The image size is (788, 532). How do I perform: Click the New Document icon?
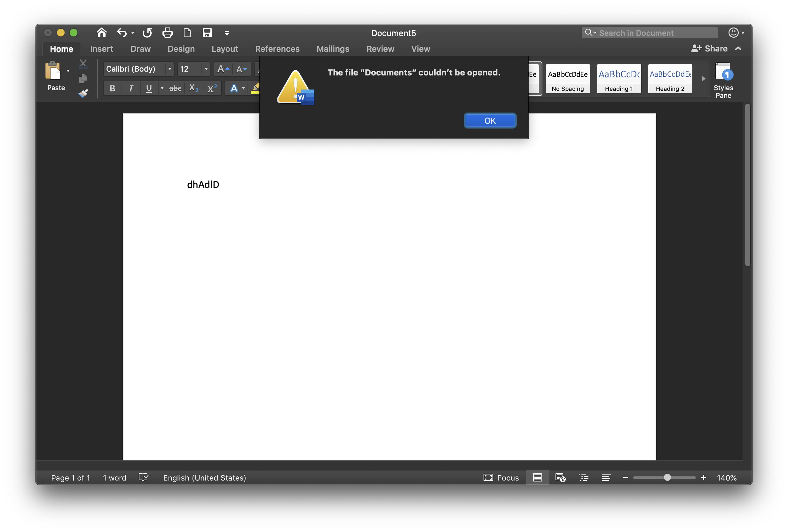187,33
